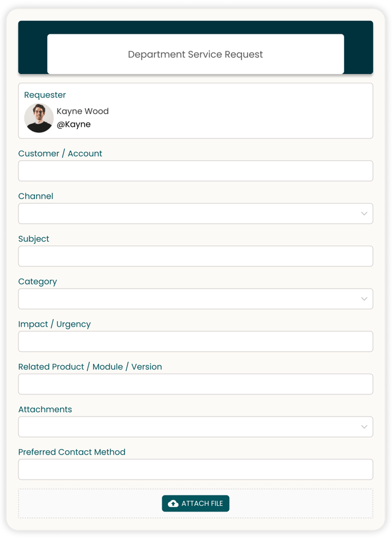Focus the Preferred Contact Method field
Screen dimensions: 392x539
coord(195,469)
